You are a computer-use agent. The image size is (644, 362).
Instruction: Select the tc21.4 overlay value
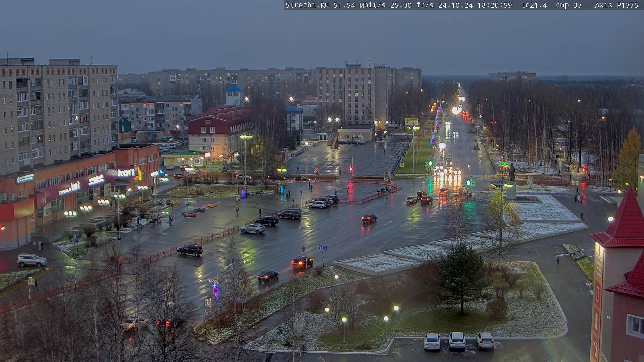click(534, 5)
